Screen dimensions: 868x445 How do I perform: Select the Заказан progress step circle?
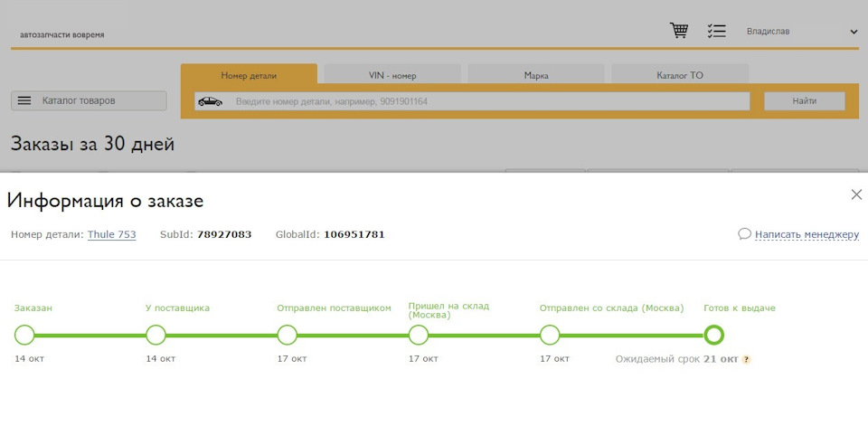click(x=24, y=335)
